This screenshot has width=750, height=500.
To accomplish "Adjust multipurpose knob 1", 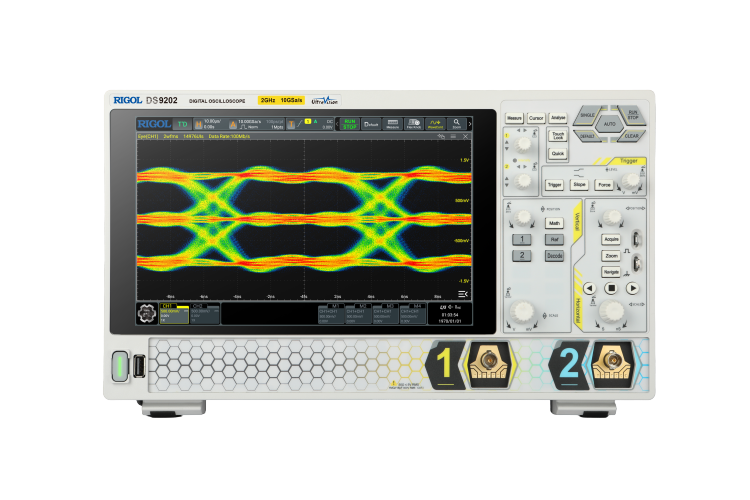I will click(x=523, y=143).
